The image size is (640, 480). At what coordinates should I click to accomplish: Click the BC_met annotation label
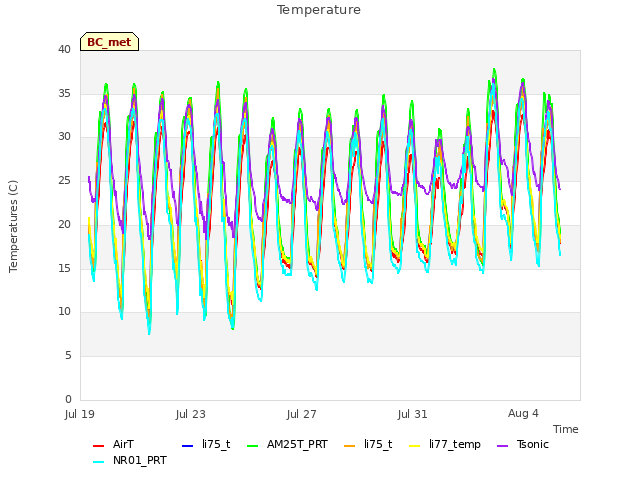tap(109, 42)
